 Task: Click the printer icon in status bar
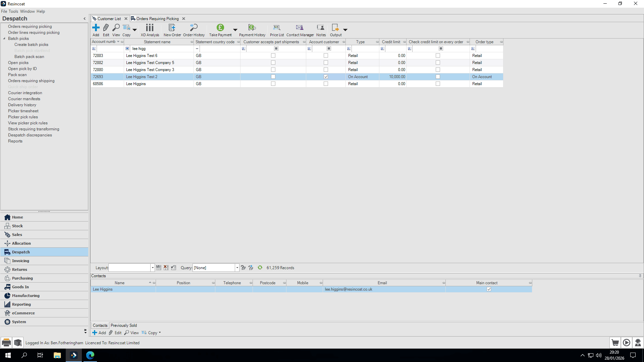coord(6,343)
